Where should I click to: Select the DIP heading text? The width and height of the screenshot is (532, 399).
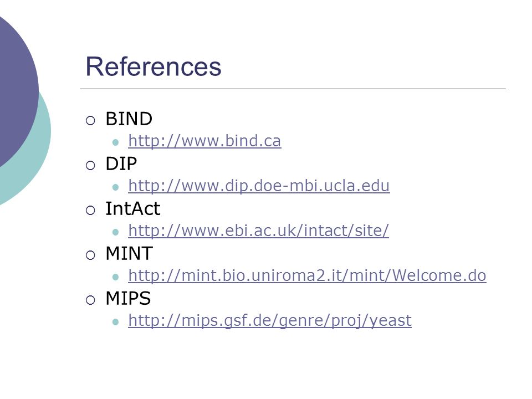click(x=121, y=163)
